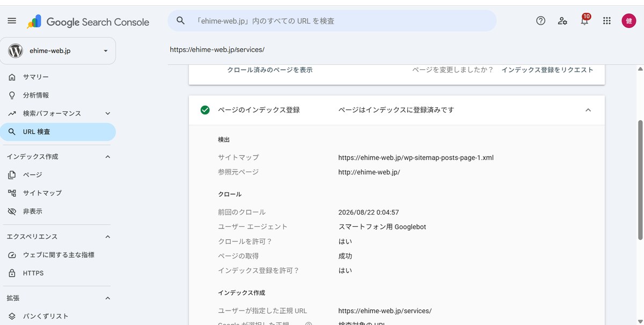Click the クロールを許可？ label
Screen dimensions: 644x325
(245, 241)
